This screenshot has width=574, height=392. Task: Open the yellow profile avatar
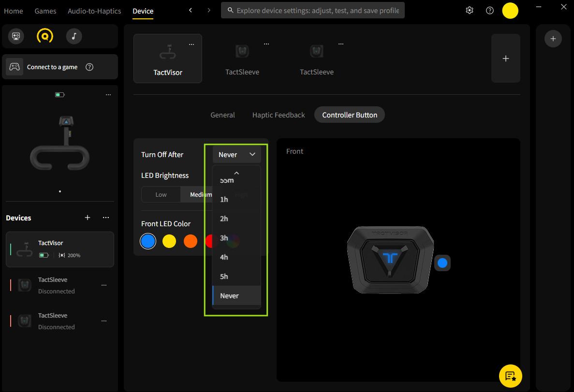[x=510, y=10]
